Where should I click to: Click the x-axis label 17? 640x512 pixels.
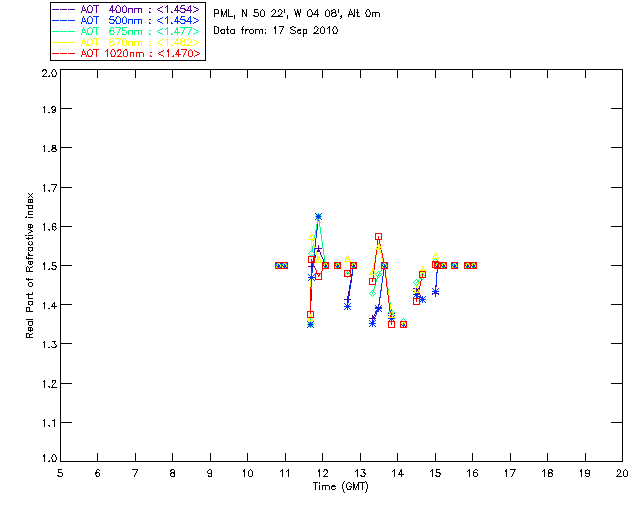point(510,473)
